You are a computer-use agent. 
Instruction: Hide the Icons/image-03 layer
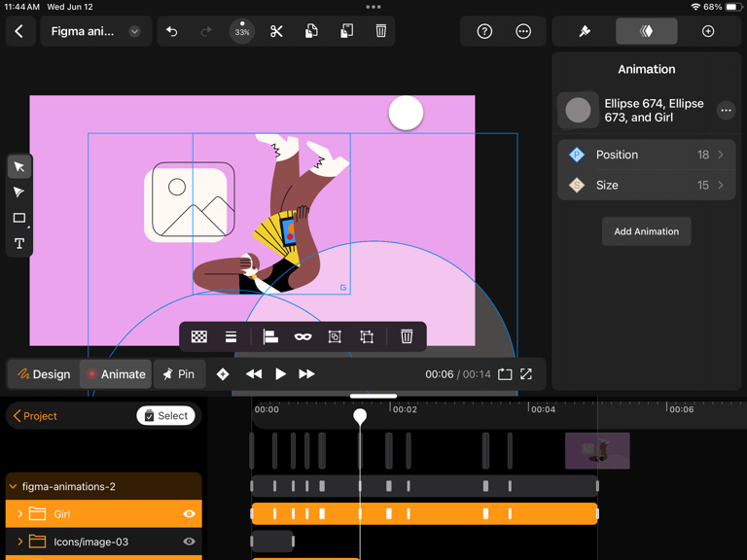coord(189,542)
